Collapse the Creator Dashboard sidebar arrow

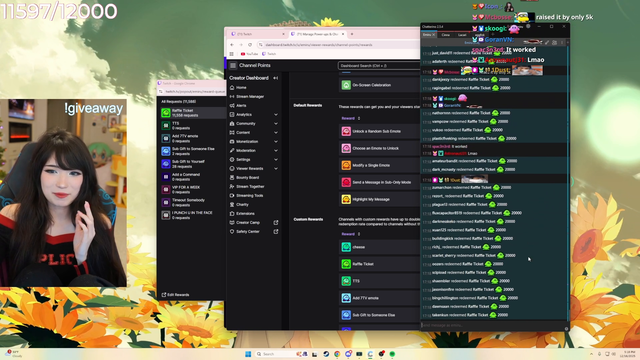coord(276,78)
